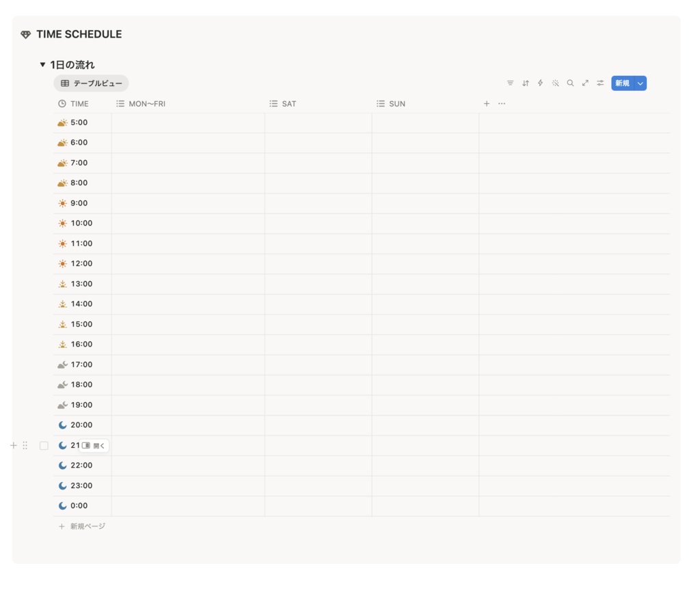Open the filter icon in database toolbar
This screenshot has height=590, width=700.
point(510,83)
